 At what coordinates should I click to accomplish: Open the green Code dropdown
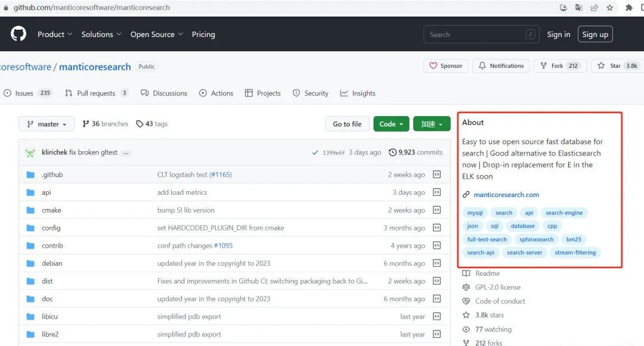click(391, 124)
